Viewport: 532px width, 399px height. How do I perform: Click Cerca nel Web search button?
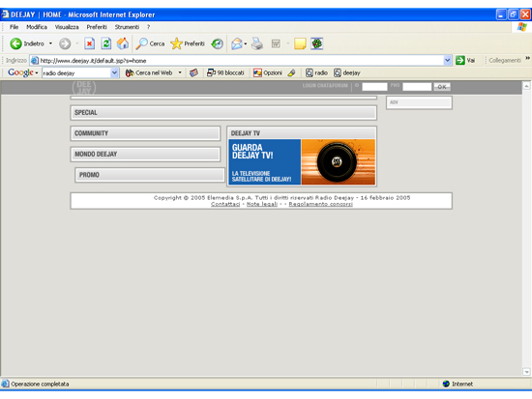click(x=149, y=72)
